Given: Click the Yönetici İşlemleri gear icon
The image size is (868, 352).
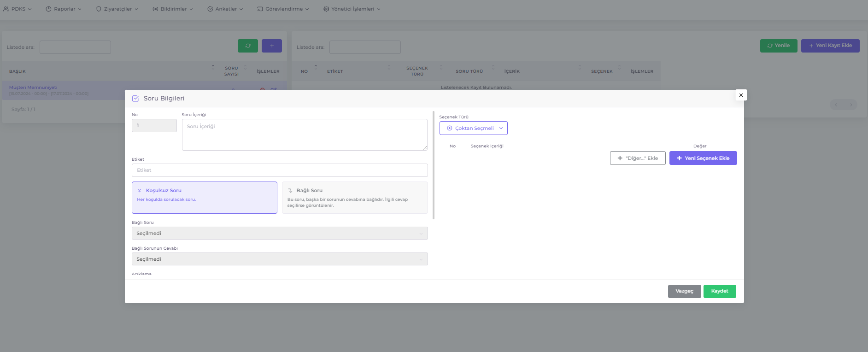Looking at the screenshot, I should pyautogui.click(x=326, y=9).
